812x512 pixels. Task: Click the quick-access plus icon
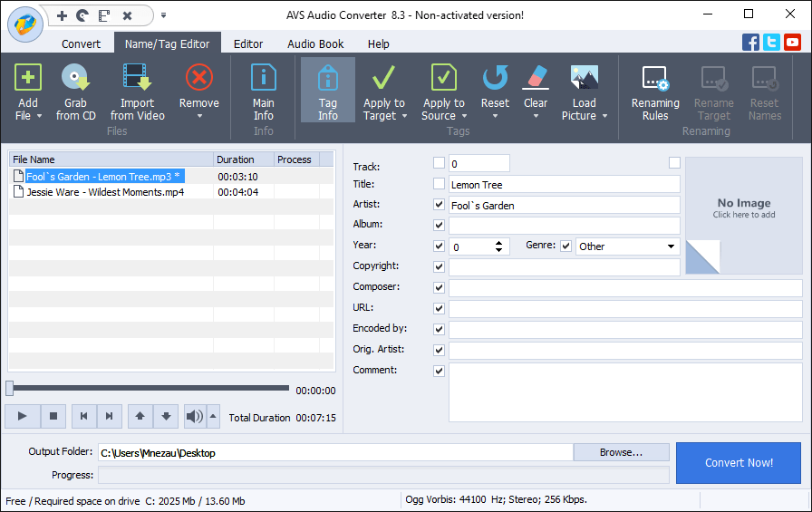[63, 16]
